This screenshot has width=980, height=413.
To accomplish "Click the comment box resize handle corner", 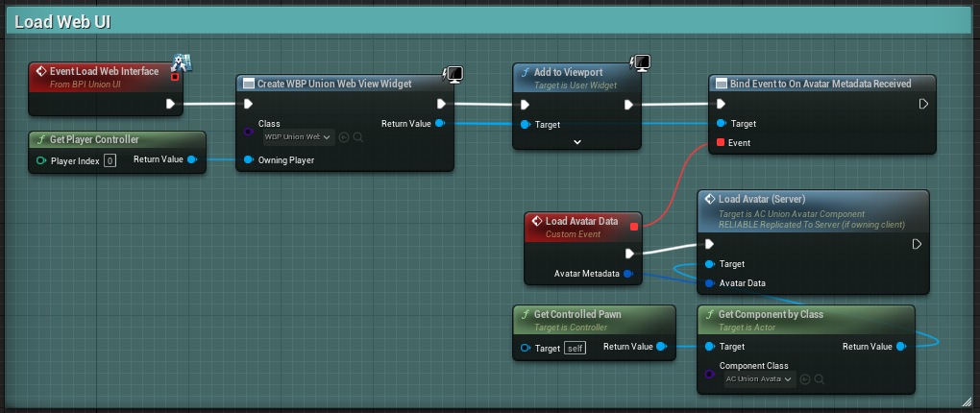I will coord(967,401).
